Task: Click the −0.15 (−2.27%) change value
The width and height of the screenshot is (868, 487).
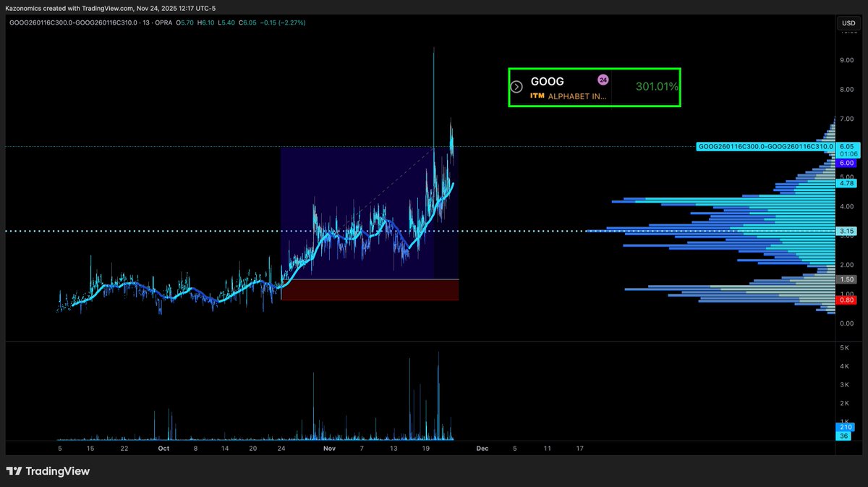Action: point(282,23)
